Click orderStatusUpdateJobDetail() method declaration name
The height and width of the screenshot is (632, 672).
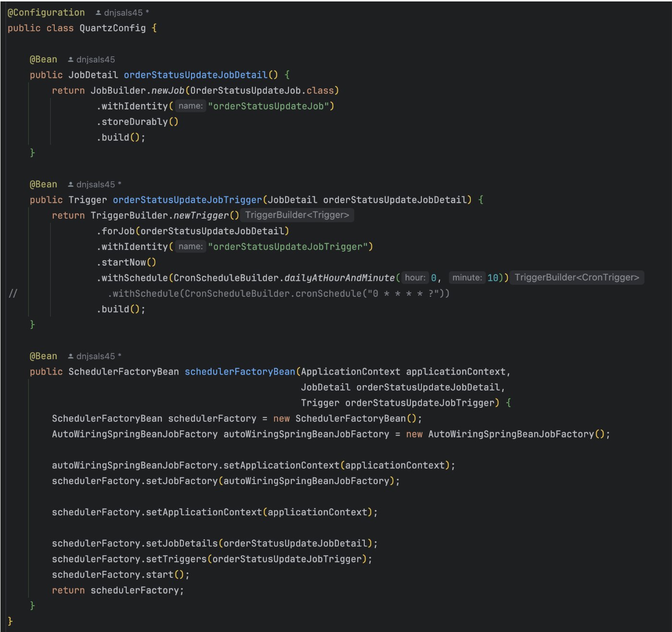coord(196,75)
